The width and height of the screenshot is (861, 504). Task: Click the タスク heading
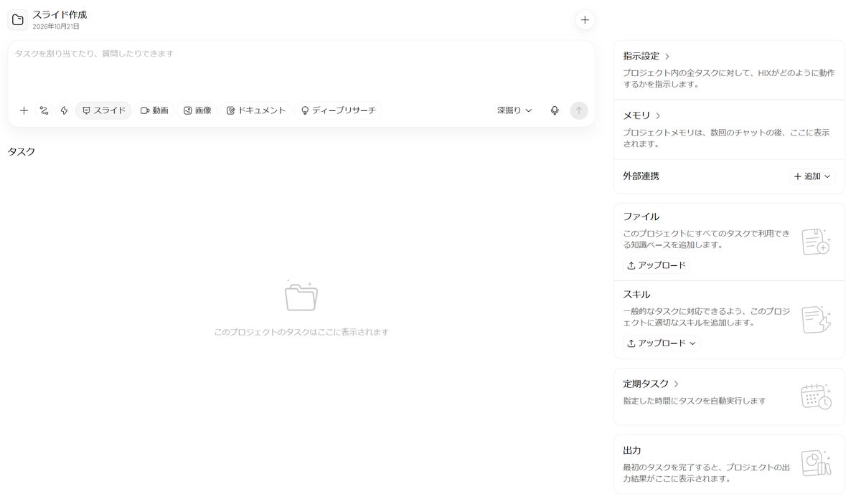tap(22, 151)
